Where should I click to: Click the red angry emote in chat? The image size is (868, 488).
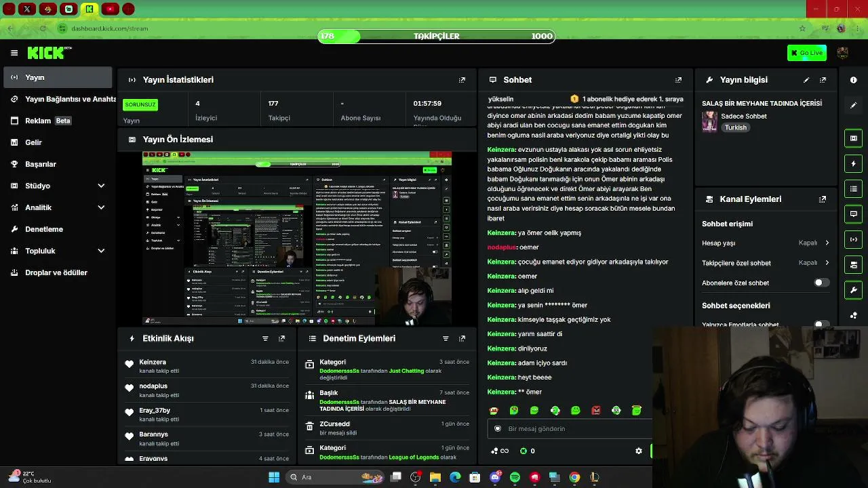[x=596, y=410]
